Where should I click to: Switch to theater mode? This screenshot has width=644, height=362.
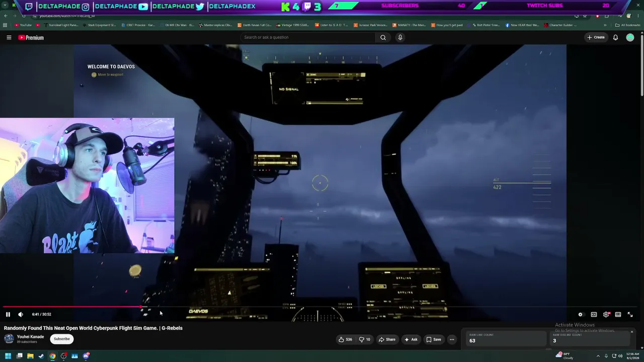point(618,314)
